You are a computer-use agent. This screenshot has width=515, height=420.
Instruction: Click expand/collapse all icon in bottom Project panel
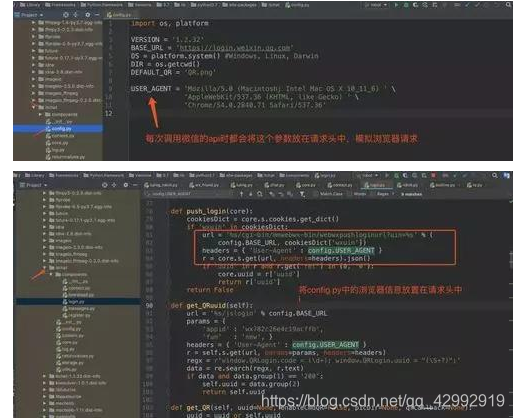coord(114,185)
